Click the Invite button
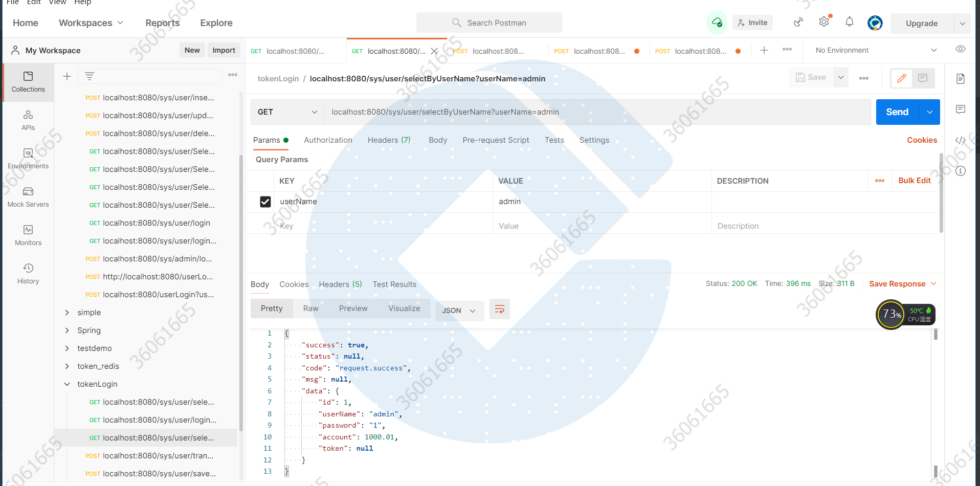This screenshot has height=486, width=980. [x=752, y=23]
